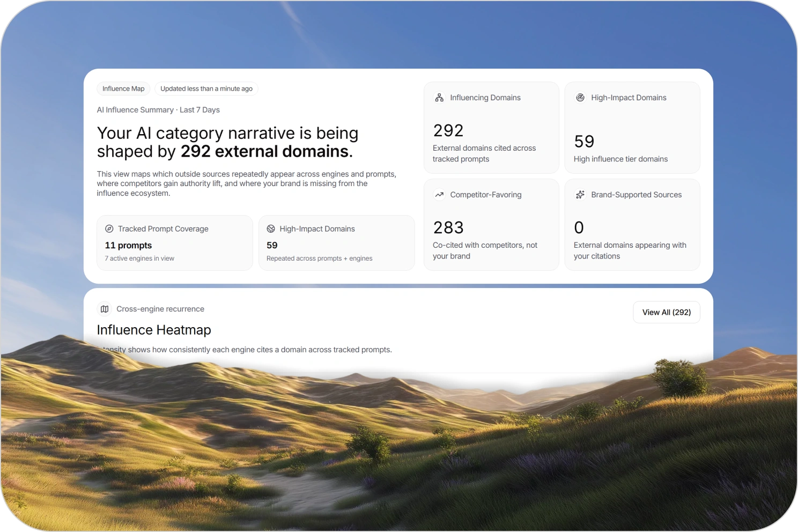Click the target icon beside High-Impact Domains in the top-right card
Viewport: 798px width, 532px height.
tap(580, 98)
